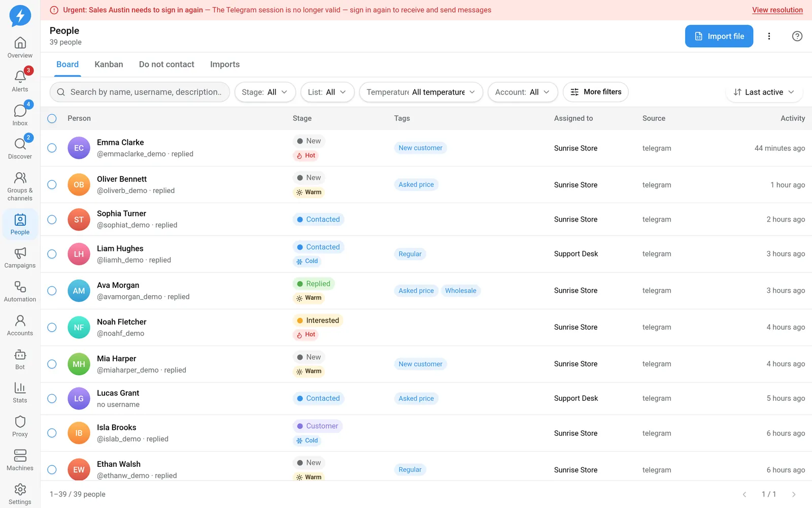Select Liam Hughes' row checkbox
The height and width of the screenshot is (508, 812).
(x=52, y=254)
